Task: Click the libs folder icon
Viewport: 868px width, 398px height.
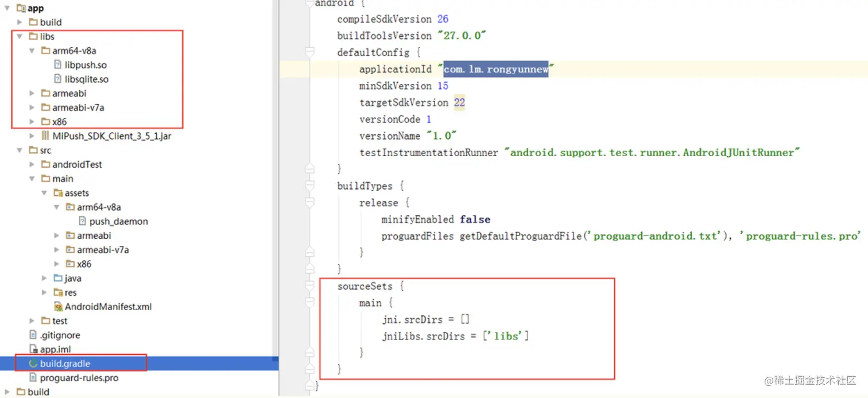Action: coord(33,36)
